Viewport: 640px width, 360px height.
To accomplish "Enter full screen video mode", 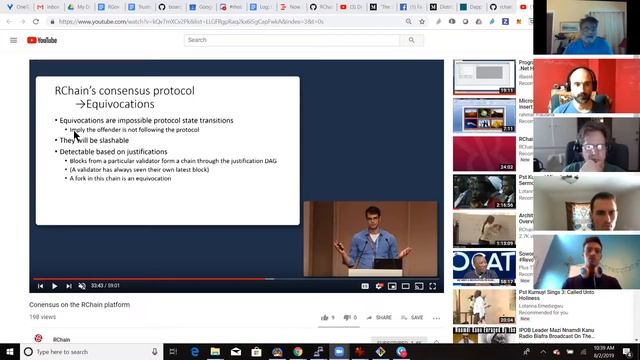I will pyautogui.click(x=433, y=286).
